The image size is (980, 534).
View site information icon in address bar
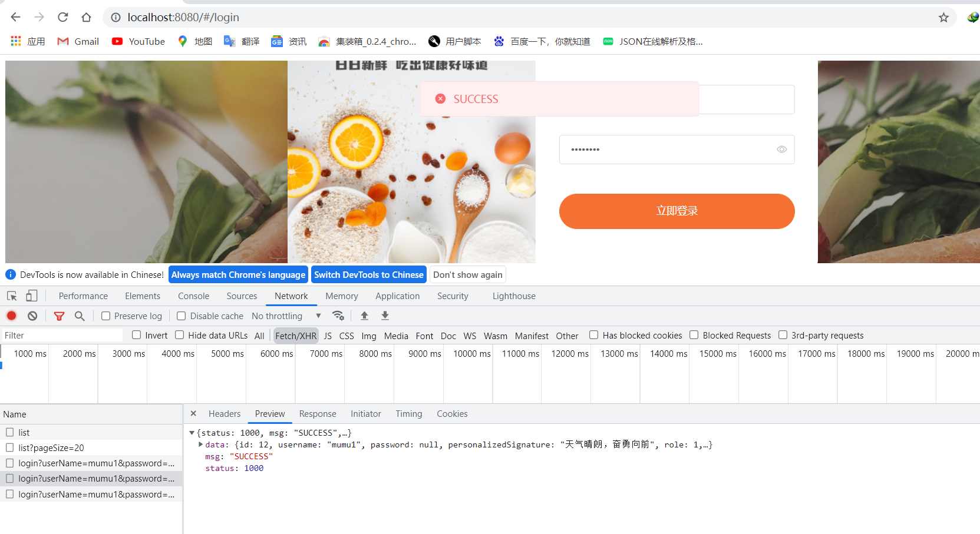[116, 18]
